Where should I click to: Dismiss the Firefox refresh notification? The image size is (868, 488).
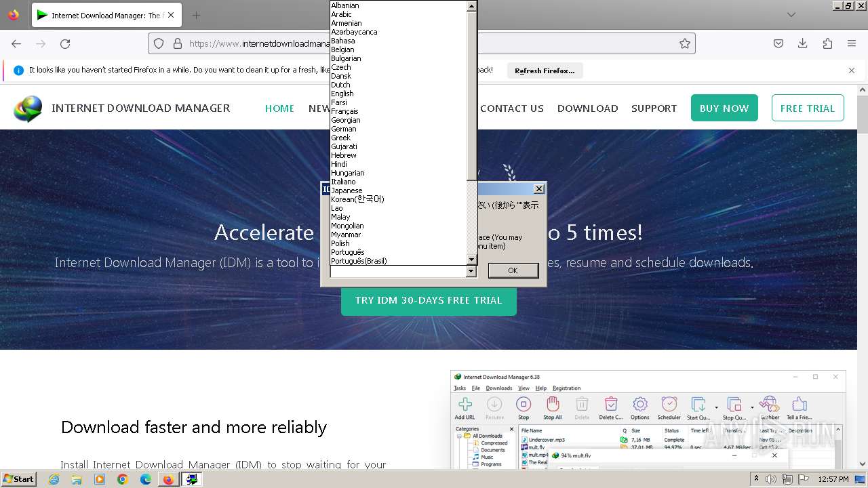point(852,70)
